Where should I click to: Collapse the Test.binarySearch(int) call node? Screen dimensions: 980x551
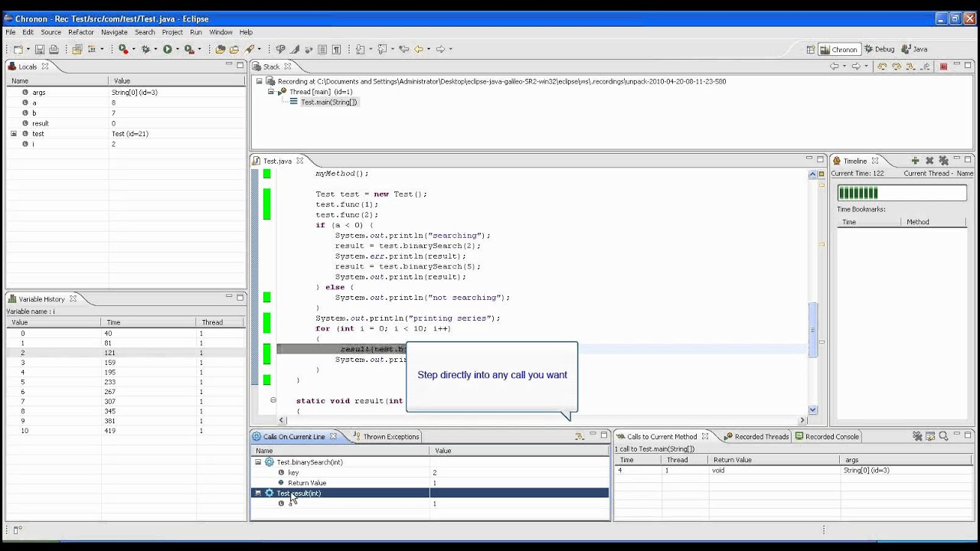click(258, 462)
